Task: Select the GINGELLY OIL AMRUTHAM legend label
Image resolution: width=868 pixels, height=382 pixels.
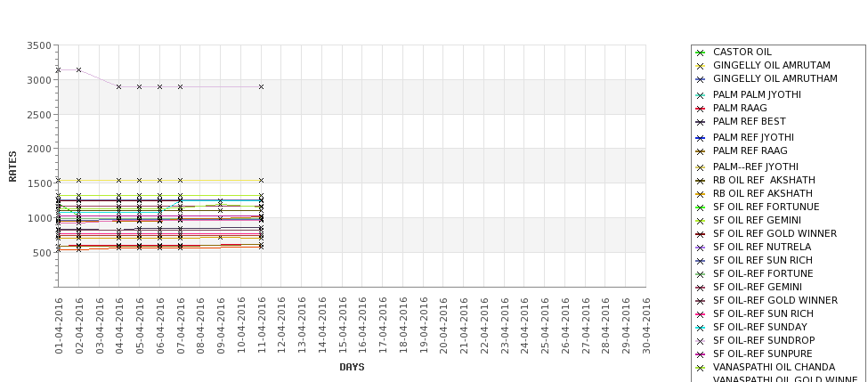Action: [x=775, y=78]
